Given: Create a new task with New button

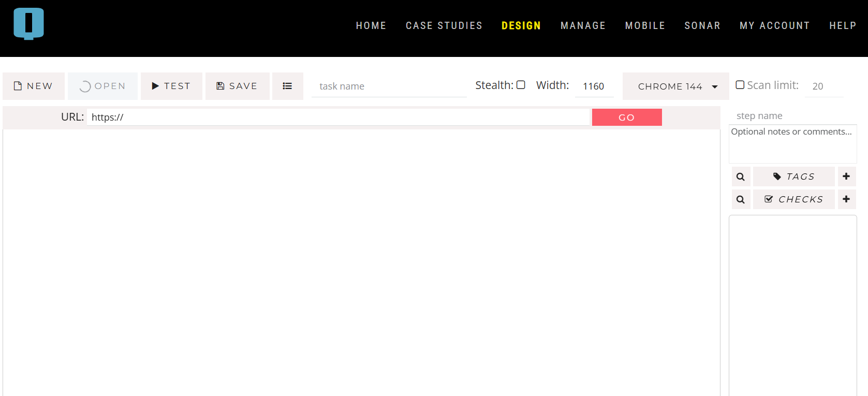Looking at the screenshot, I should point(34,86).
